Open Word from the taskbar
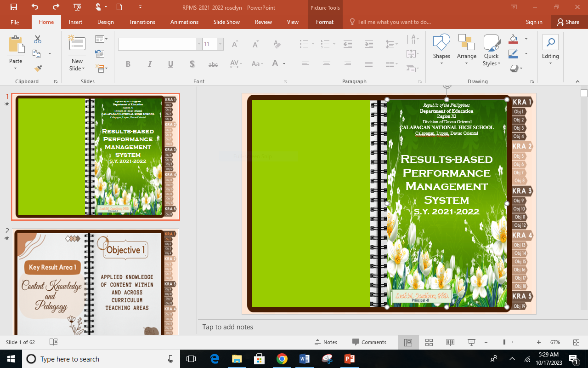588x368 pixels. (x=304, y=359)
